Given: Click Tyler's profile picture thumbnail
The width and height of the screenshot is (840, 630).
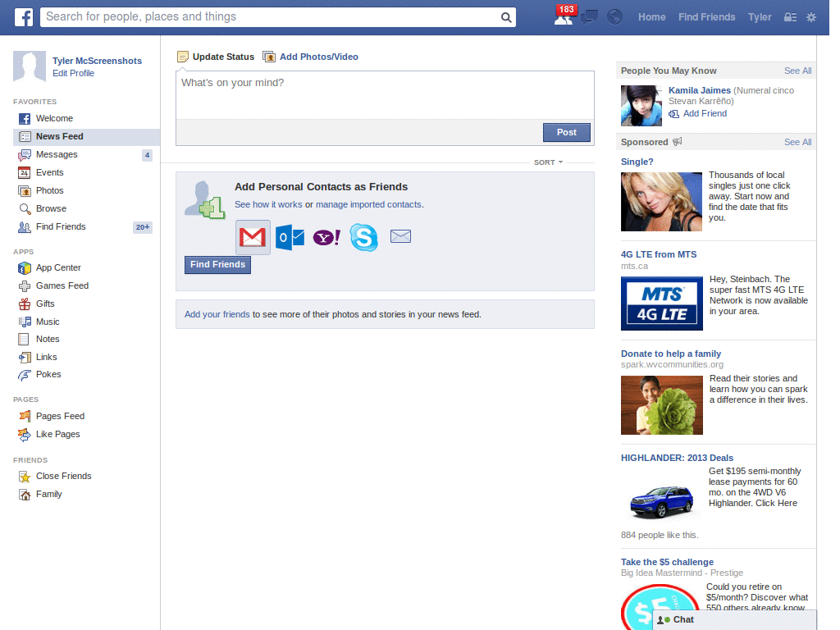Looking at the screenshot, I should point(30,66).
